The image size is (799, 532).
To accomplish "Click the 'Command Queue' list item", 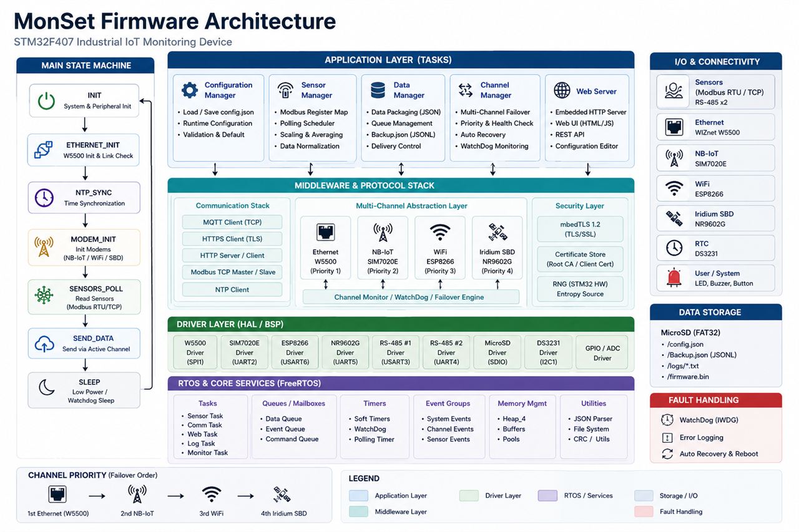I will [x=292, y=439].
